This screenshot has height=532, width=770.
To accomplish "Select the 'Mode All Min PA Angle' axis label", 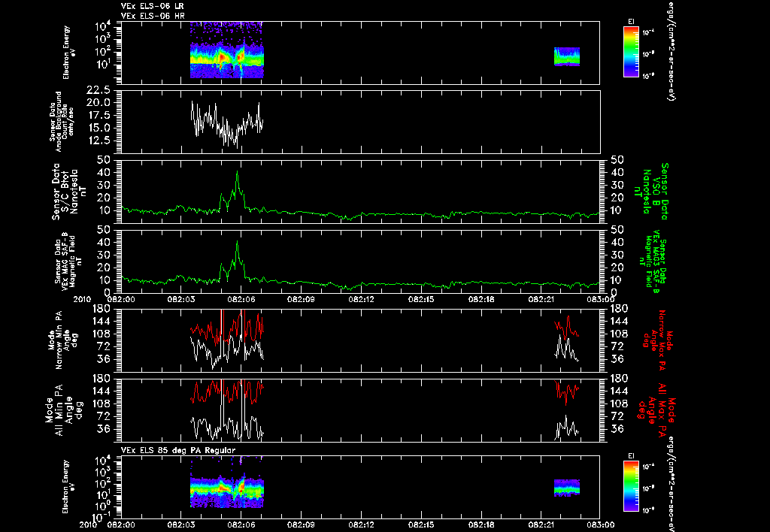I will [x=64, y=410].
